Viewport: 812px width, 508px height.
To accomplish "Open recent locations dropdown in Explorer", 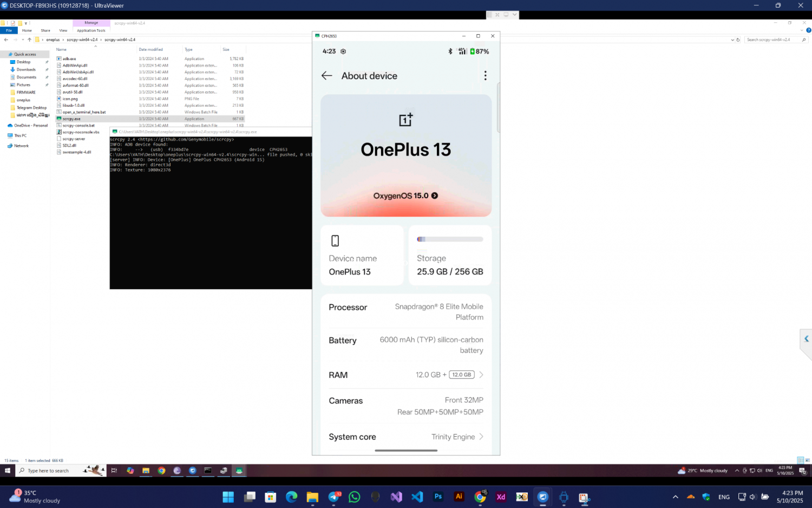I will point(23,40).
